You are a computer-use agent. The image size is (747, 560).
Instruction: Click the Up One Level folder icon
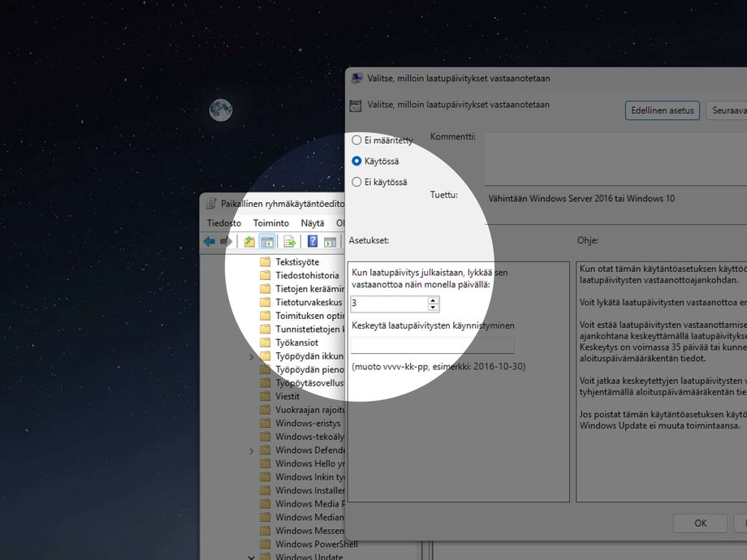249,242
